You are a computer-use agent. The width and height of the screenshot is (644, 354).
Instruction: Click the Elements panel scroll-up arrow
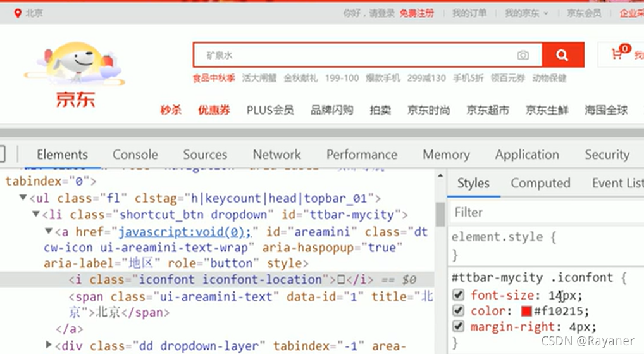[440, 175]
